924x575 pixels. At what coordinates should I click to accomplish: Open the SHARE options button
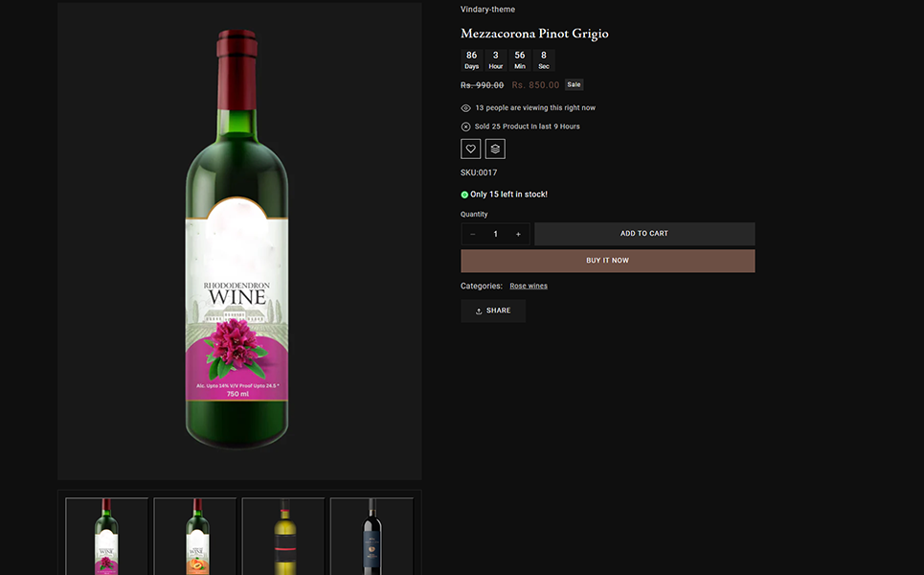(493, 310)
